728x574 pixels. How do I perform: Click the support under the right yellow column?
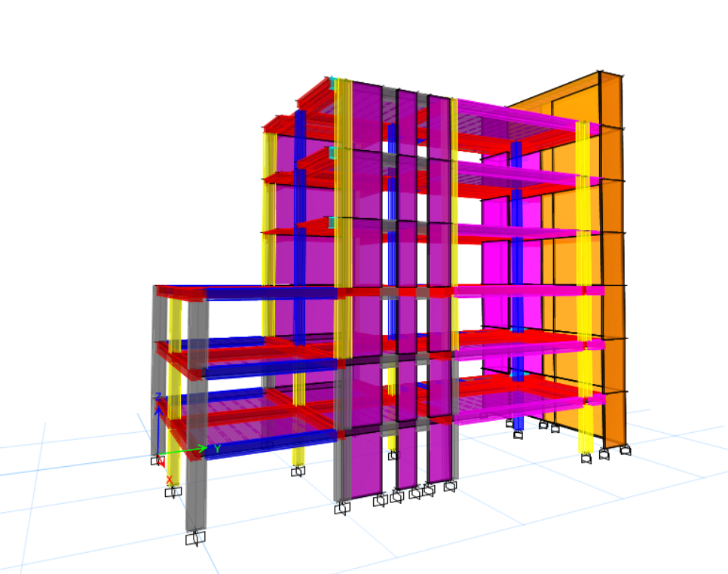(586, 458)
